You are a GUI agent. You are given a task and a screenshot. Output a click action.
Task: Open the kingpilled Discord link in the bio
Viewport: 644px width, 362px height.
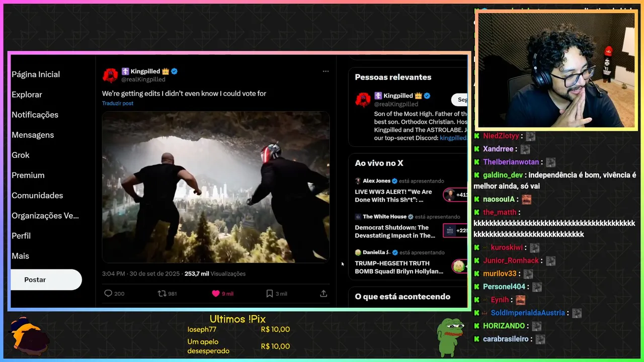pos(453,138)
